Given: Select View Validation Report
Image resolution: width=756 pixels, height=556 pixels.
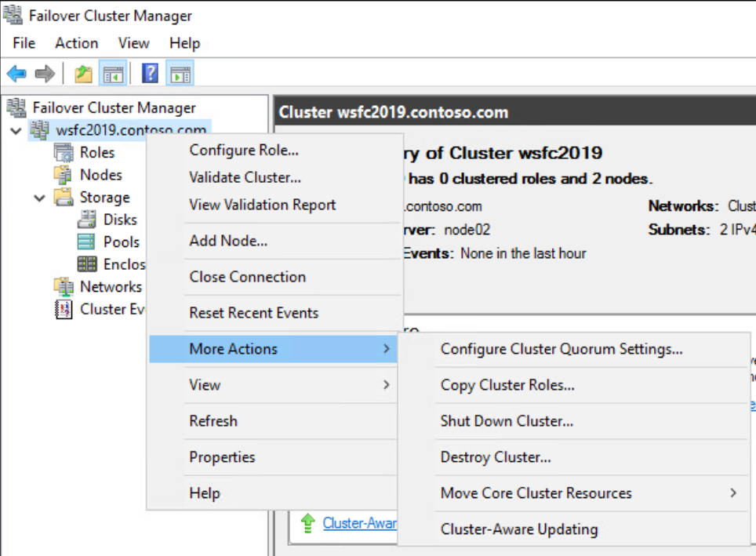Looking at the screenshot, I should tap(274, 205).
